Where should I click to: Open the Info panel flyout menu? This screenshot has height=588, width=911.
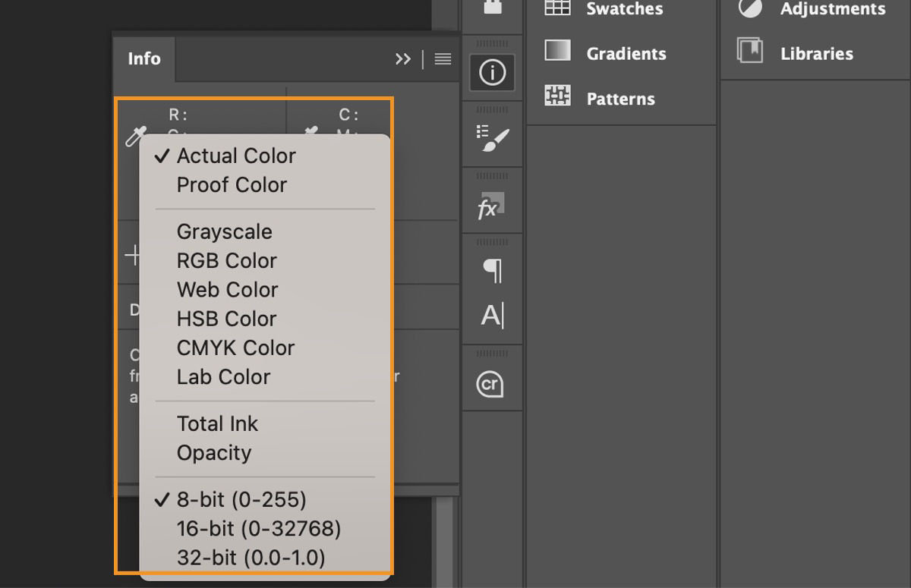pyautogui.click(x=443, y=59)
